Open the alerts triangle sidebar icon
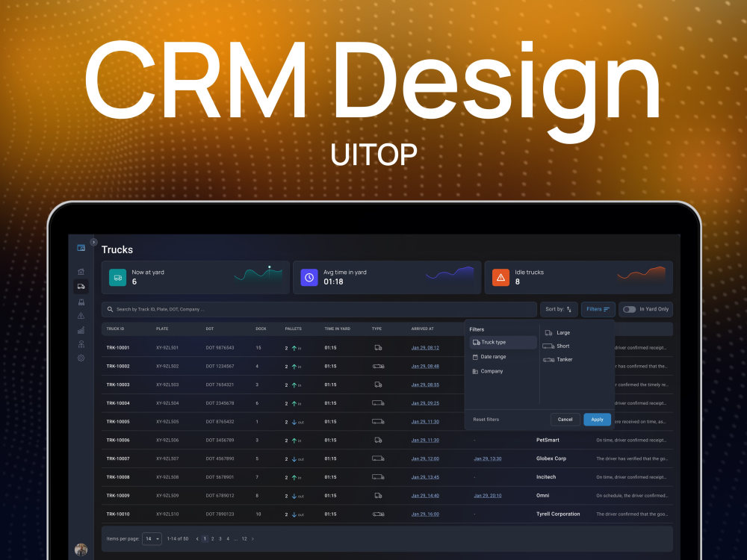The image size is (747, 560). tap(81, 316)
